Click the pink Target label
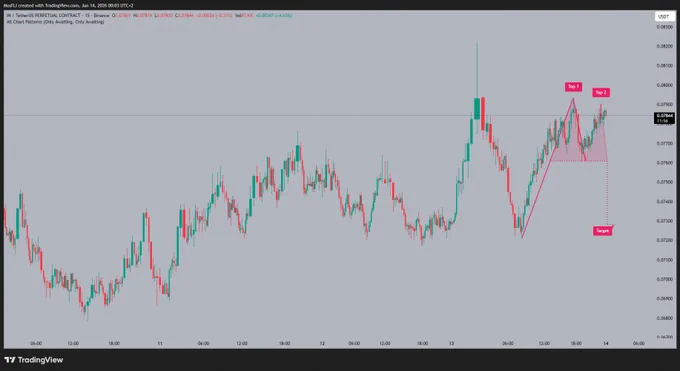This screenshot has height=371, width=680. pyautogui.click(x=602, y=231)
